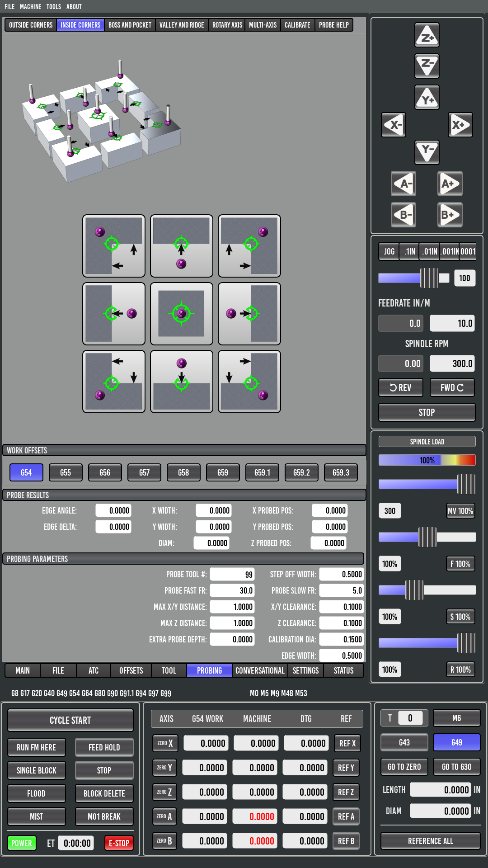Click the CYCLE START button
Screen dimensions: 488x868
point(70,720)
